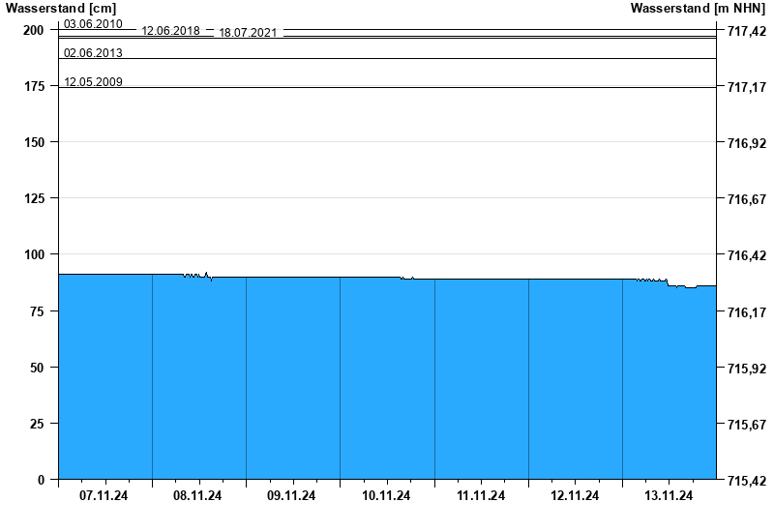This screenshot has width=774, height=532.
Task: Select the 12.05.2009 flood marker label
Action: coord(93,82)
